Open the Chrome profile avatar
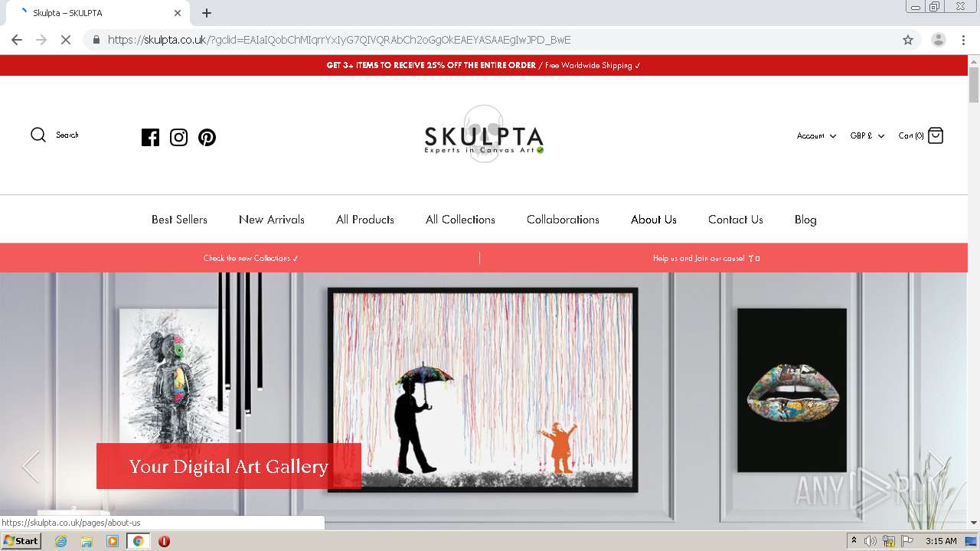 (938, 40)
